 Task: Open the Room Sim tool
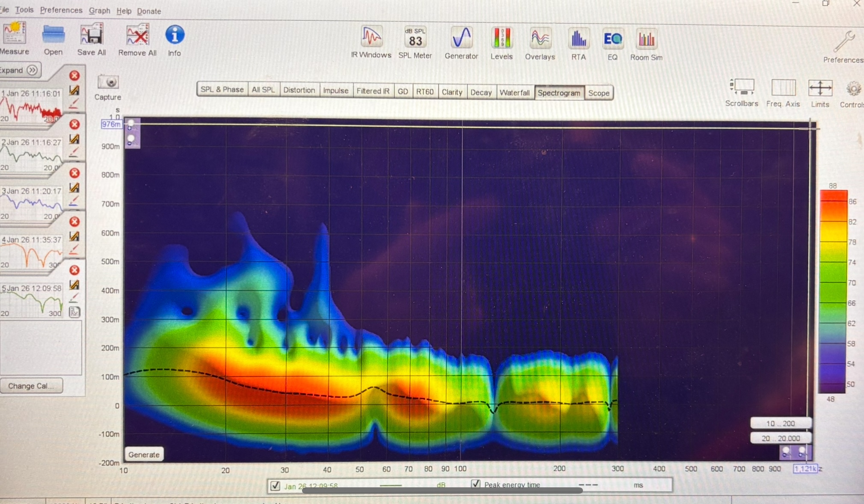pyautogui.click(x=646, y=40)
